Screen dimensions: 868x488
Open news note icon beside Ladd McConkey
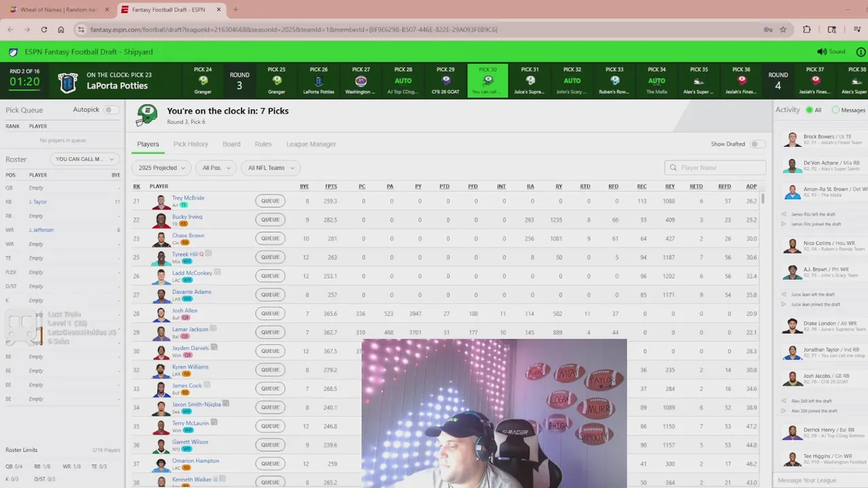pos(218,272)
